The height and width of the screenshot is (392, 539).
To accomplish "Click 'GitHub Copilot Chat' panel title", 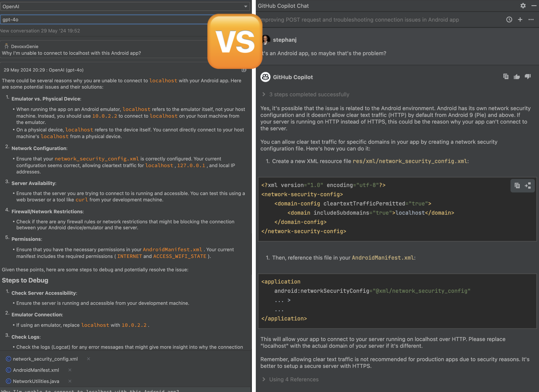I will click(x=283, y=6).
